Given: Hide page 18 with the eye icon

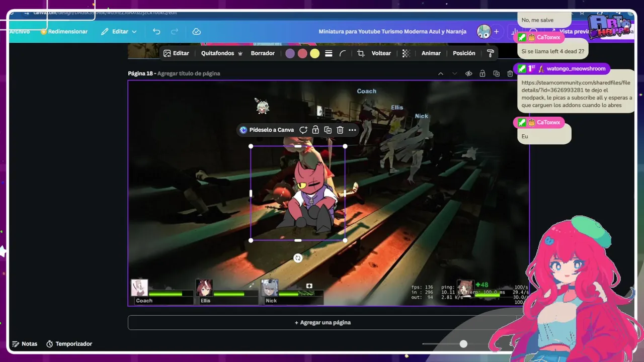Looking at the screenshot, I should coord(468,73).
